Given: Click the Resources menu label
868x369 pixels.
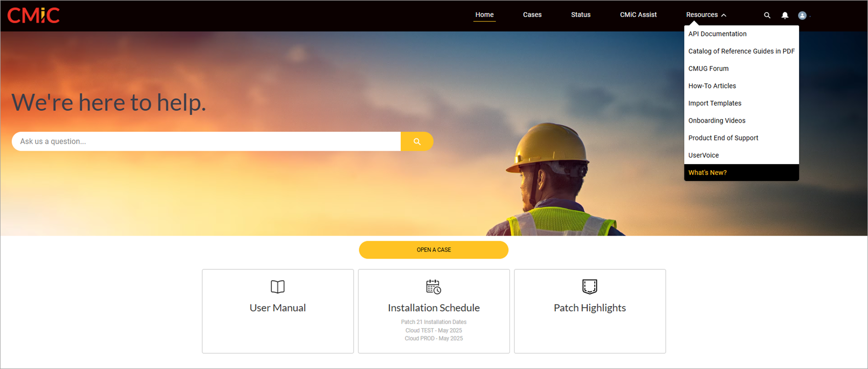Looking at the screenshot, I should (x=701, y=15).
